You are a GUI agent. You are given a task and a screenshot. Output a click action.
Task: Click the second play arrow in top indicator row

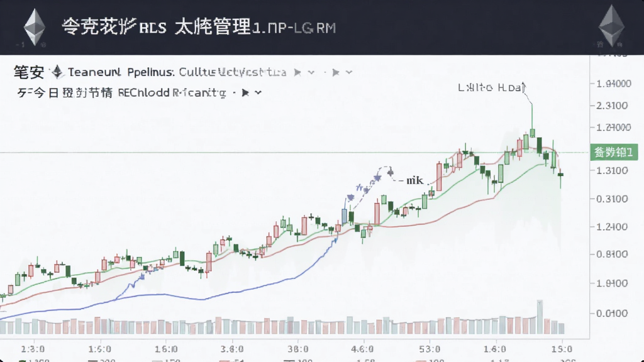click(x=336, y=73)
